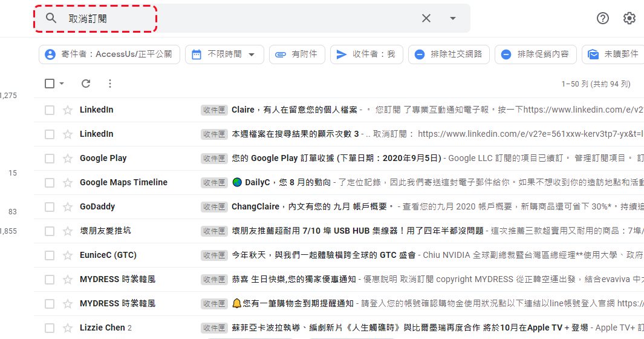Select checkbox for LinkedIn 本週檔案 email

(x=50, y=134)
